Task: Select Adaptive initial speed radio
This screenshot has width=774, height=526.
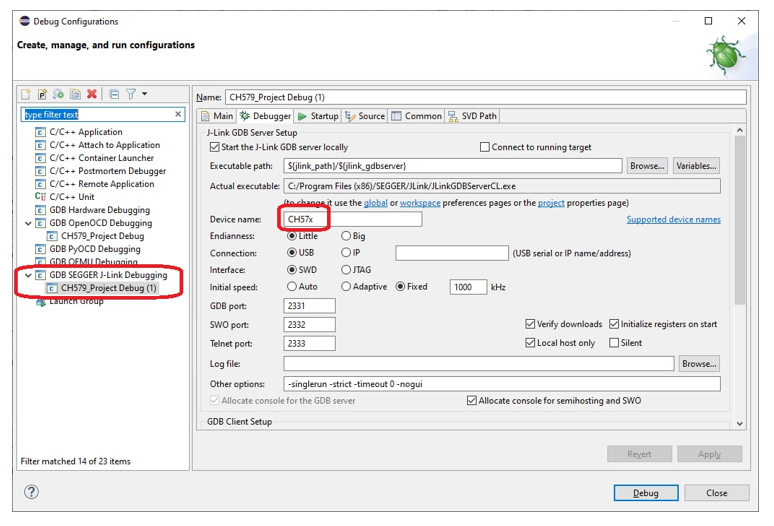Action: coord(346,287)
